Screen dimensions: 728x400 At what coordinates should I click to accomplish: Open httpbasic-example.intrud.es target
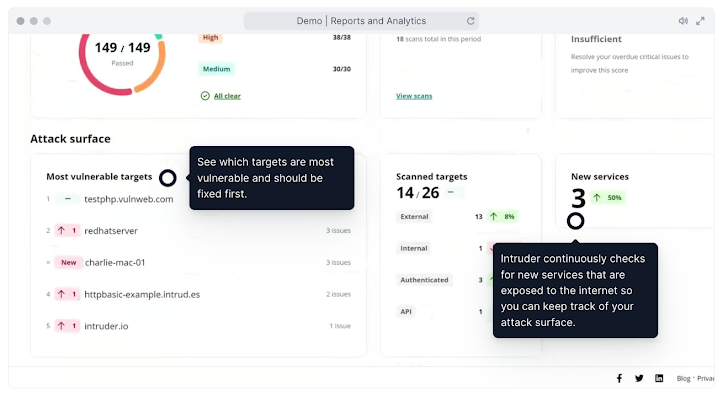tap(142, 294)
